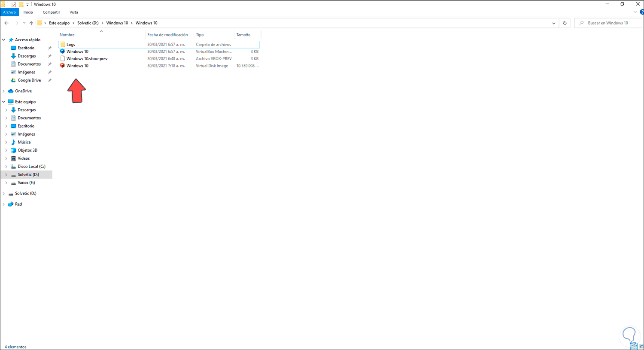
Task: Sort by Fecha de modificación column header
Action: [167, 35]
